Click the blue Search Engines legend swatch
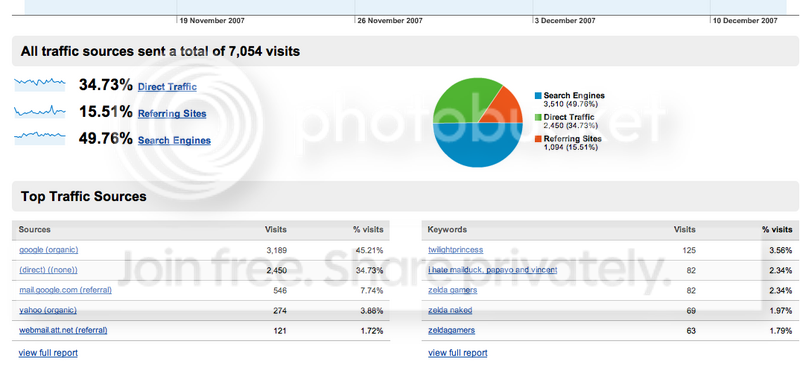 click(x=538, y=95)
